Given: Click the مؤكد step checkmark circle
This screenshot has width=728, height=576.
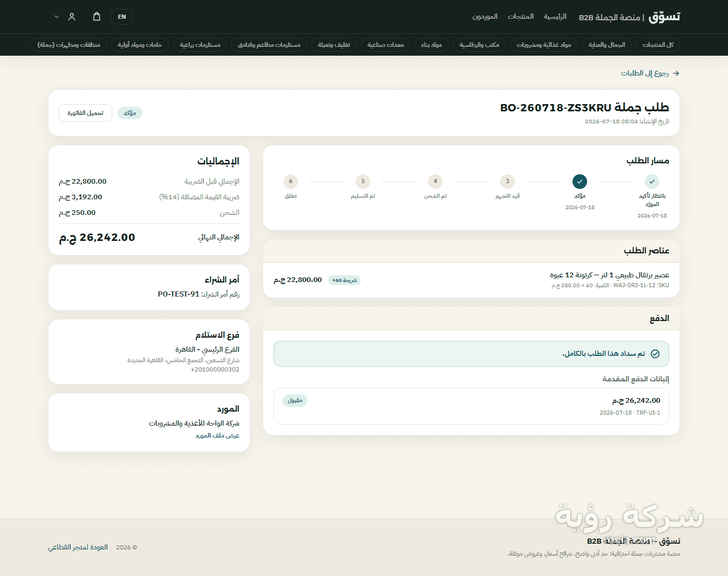Looking at the screenshot, I should coord(580,182).
